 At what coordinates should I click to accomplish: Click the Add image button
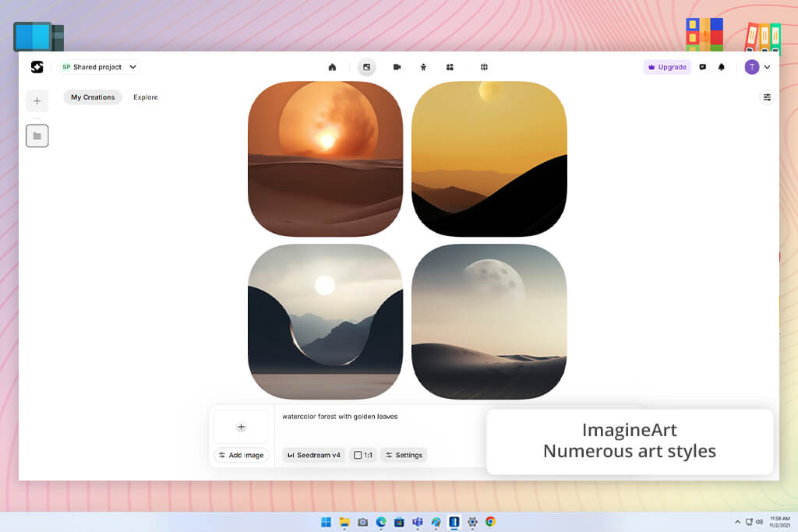242,455
